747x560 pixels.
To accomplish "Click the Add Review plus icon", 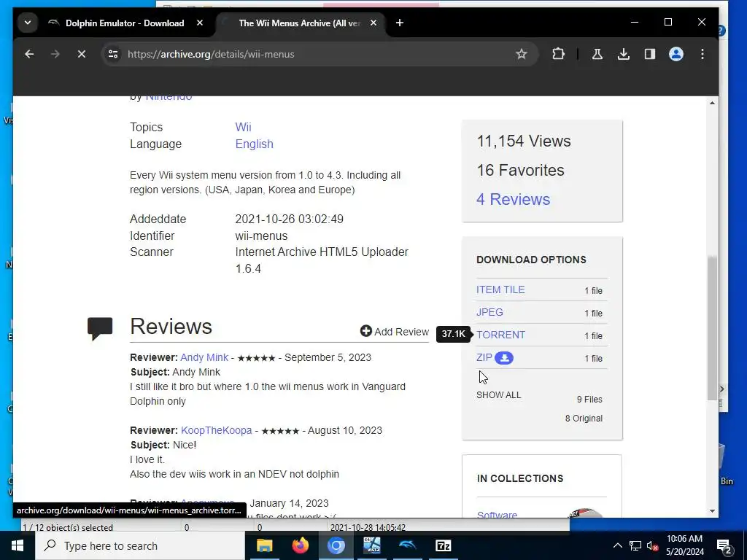I will click(x=366, y=332).
